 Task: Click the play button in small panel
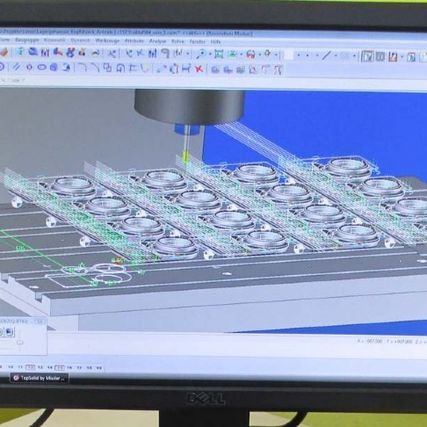click(x=9, y=332)
